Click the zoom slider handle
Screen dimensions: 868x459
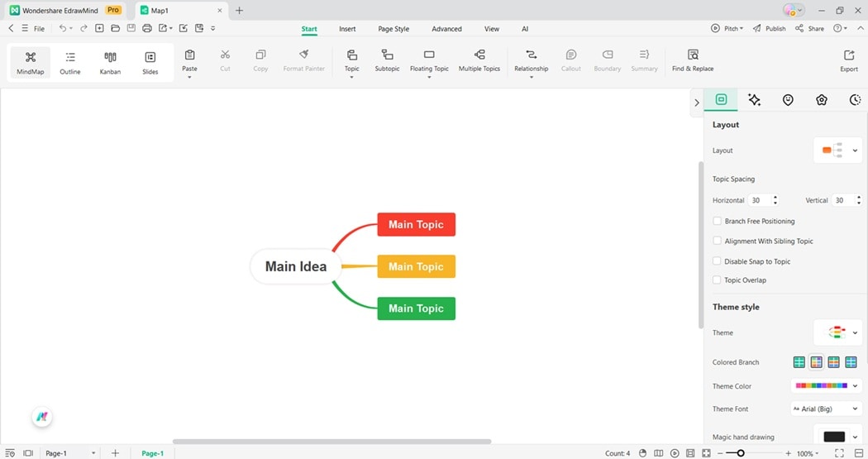tap(740, 453)
